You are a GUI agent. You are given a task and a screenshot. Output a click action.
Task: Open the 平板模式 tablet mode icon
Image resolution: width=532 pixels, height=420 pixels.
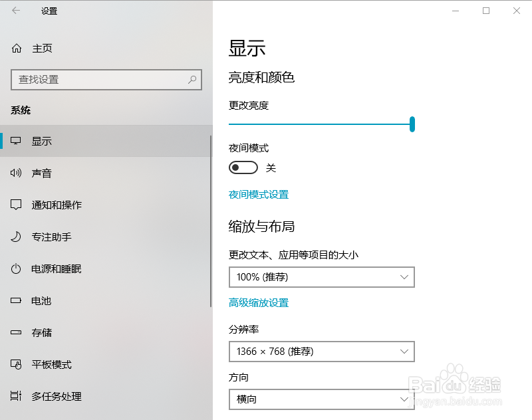pyautogui.click(x=16, y=364)
